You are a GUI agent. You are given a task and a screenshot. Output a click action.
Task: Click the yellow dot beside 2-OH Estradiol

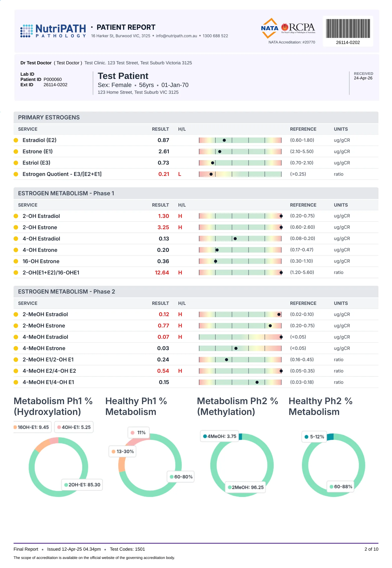16,216
